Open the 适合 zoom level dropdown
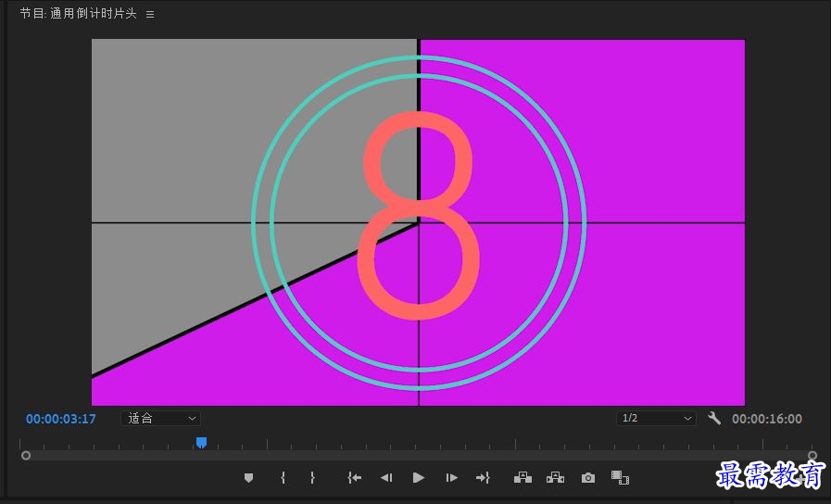This screenshot has width=831, height=504. (x=160, y=418)
